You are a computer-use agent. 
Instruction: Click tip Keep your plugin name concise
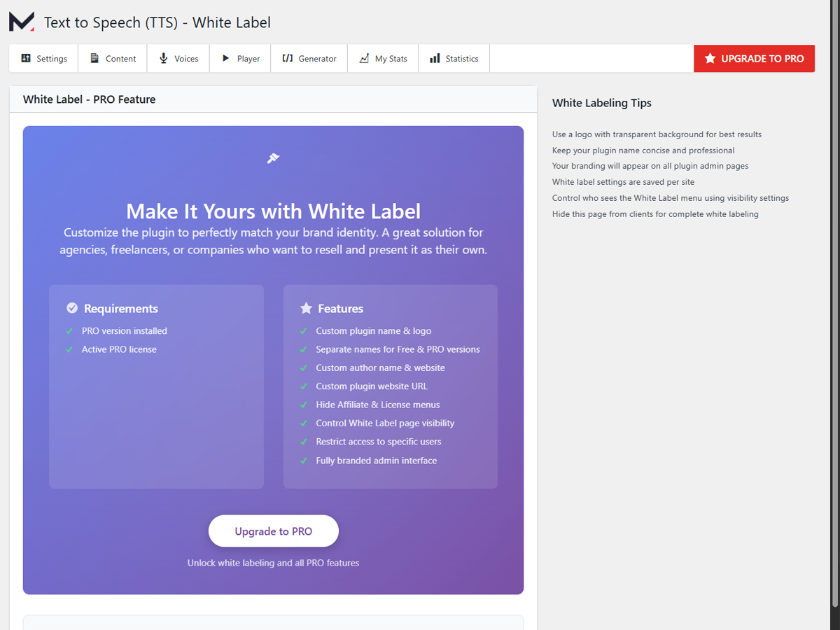(643, 150)
